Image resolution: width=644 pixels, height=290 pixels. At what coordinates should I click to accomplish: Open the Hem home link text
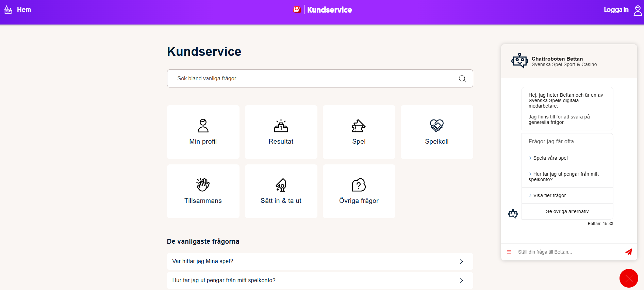coord(24,10)
